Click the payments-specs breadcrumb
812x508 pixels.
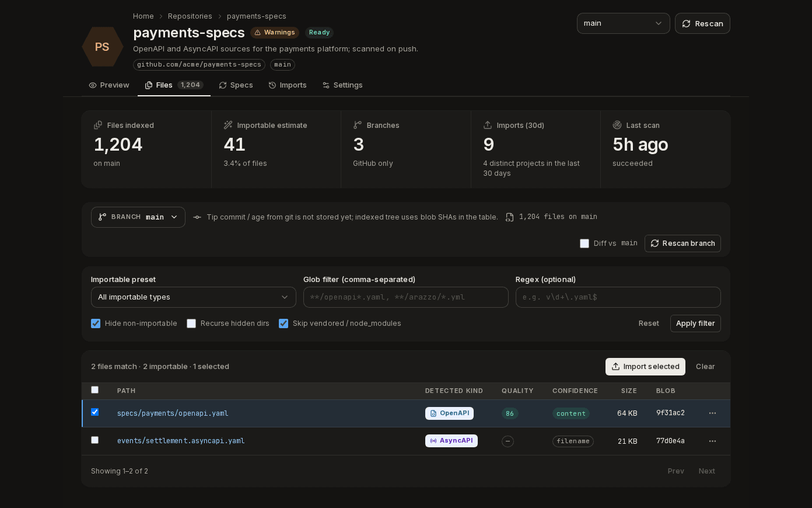coord(257,16)
